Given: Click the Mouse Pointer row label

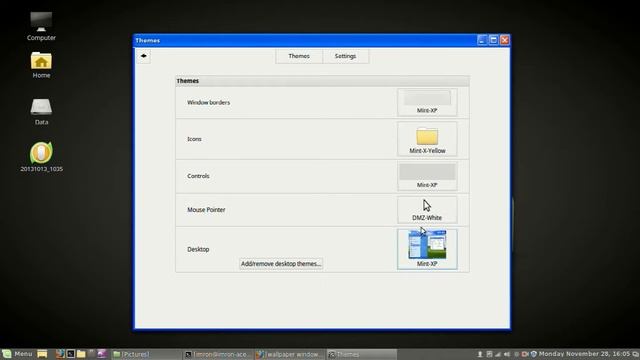Looking at the screenshot, I should [206, 210].
